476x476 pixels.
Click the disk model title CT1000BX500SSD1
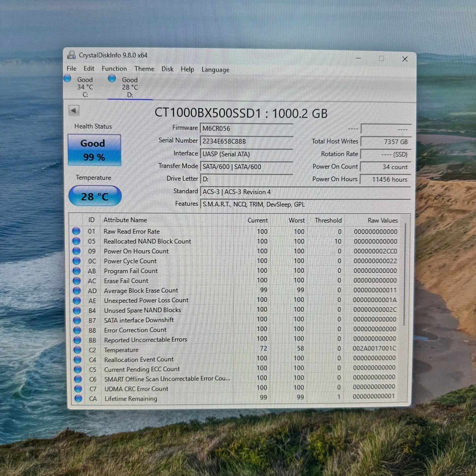pos(208,113)
